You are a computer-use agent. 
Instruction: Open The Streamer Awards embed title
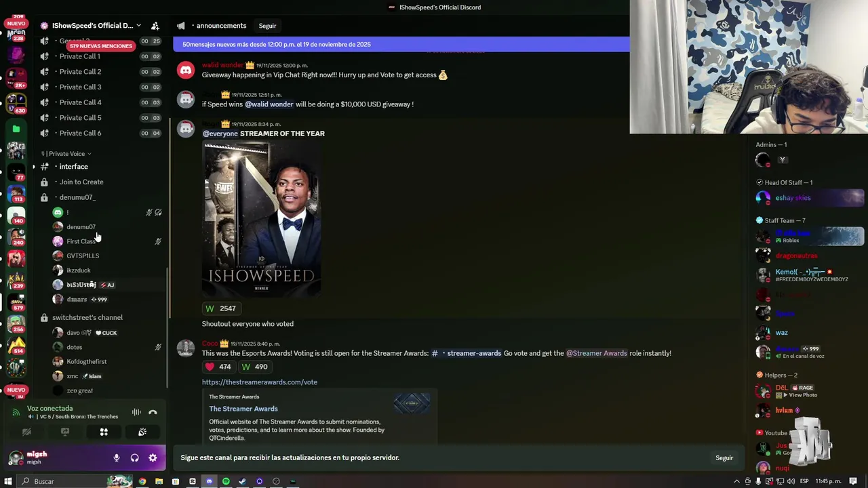[243, 409]
